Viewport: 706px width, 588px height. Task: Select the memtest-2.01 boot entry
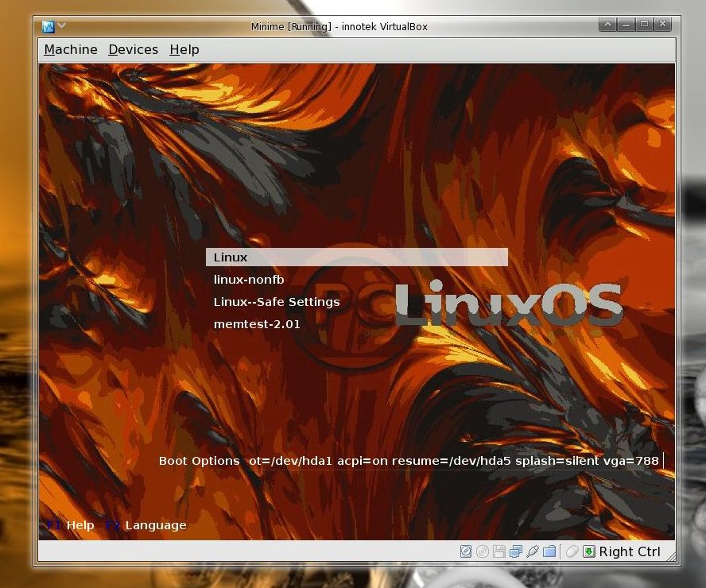[257, 324]
